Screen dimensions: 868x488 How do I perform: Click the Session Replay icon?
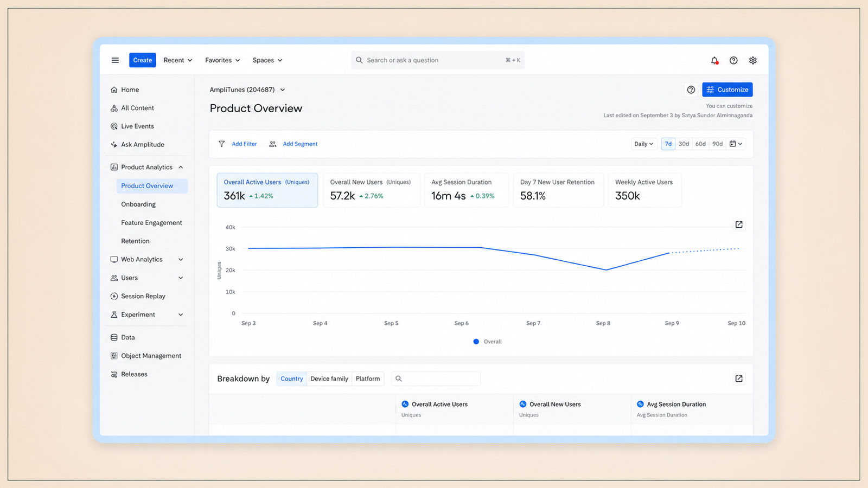pos(114,296)
